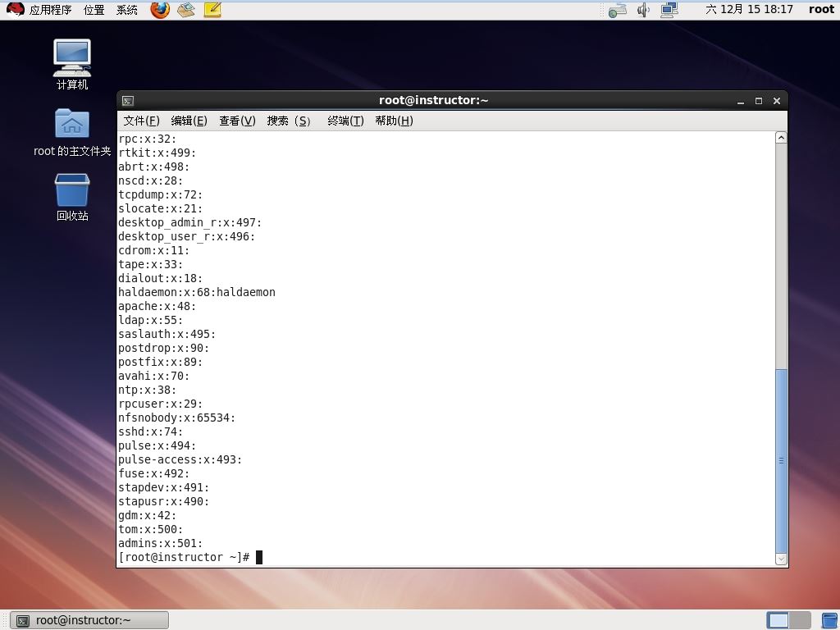Close the terminal window
The image size is (840, 630).
click(777, 101)
